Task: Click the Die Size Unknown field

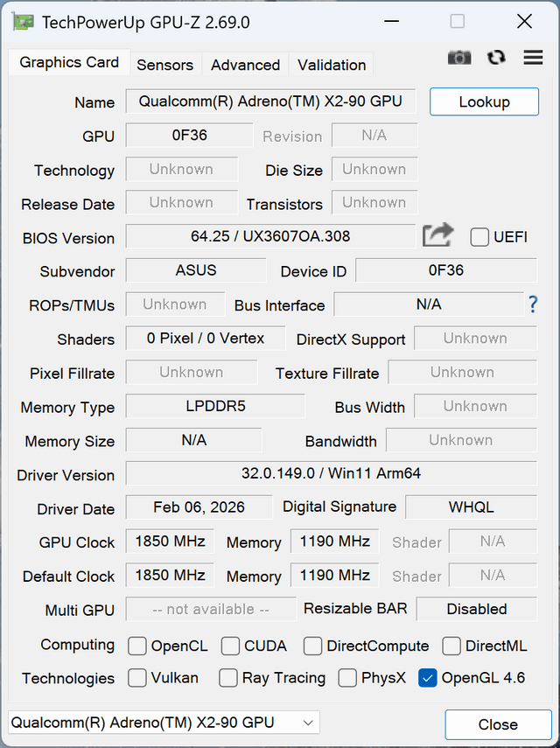Action: click(x=374, y=170)
